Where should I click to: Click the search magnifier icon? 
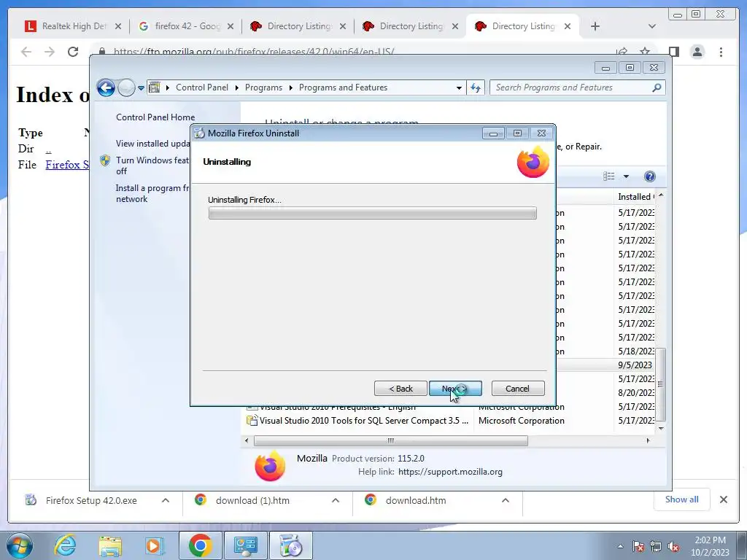pos(657,87)
